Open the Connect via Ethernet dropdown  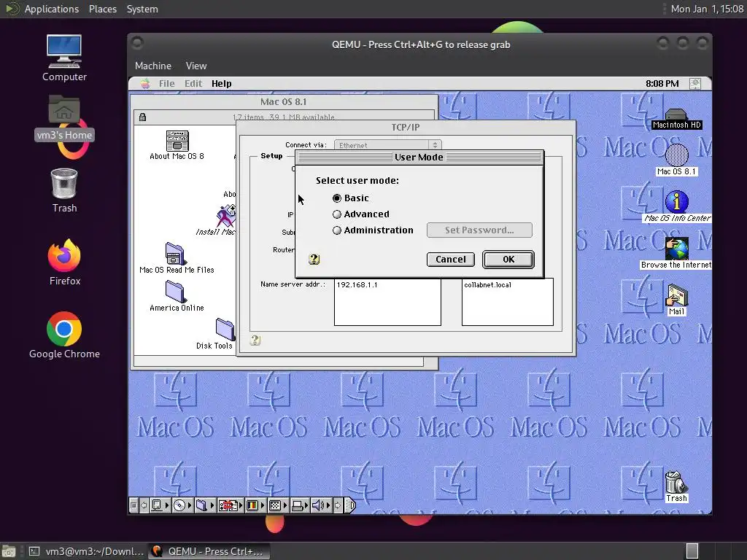388,145
